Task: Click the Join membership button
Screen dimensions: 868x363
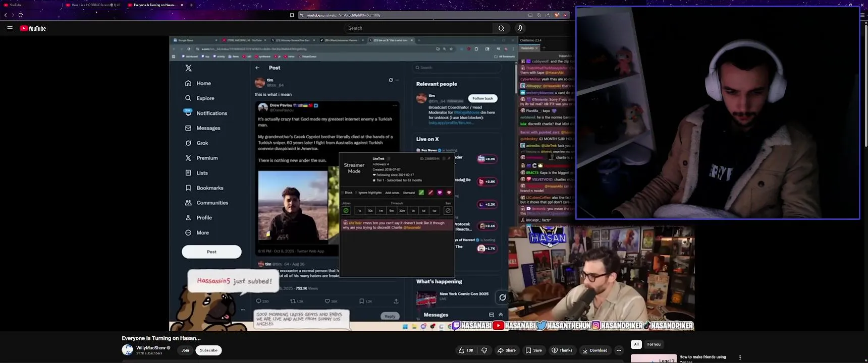Action: click(x=185, y=350)
